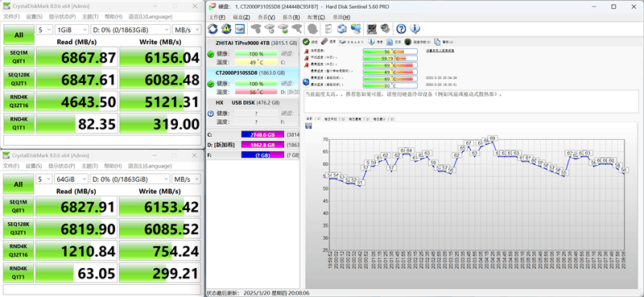Open 文件(F) menu in Hard Disk Sentinel
Image resolution: width=644 pixels, height=297 pixels.
coord(217,17)
